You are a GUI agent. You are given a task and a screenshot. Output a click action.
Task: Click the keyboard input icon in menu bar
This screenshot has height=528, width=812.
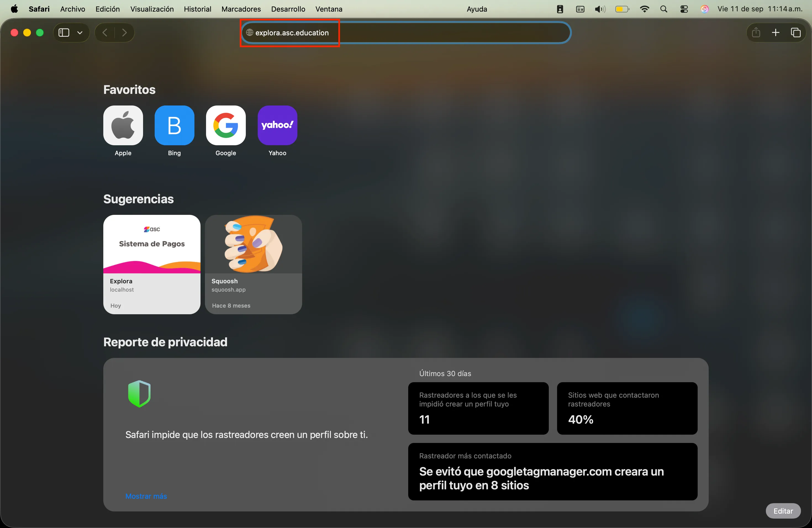coord(580,9)
